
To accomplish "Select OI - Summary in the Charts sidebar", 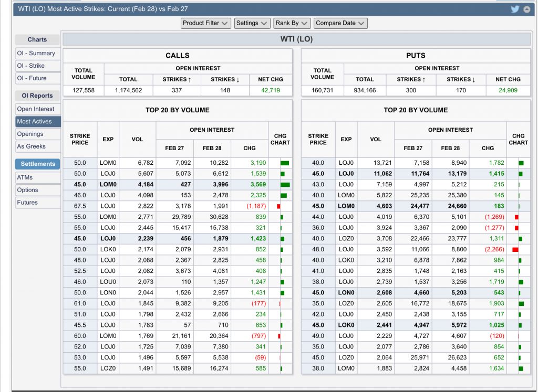I will click(37, 53).
